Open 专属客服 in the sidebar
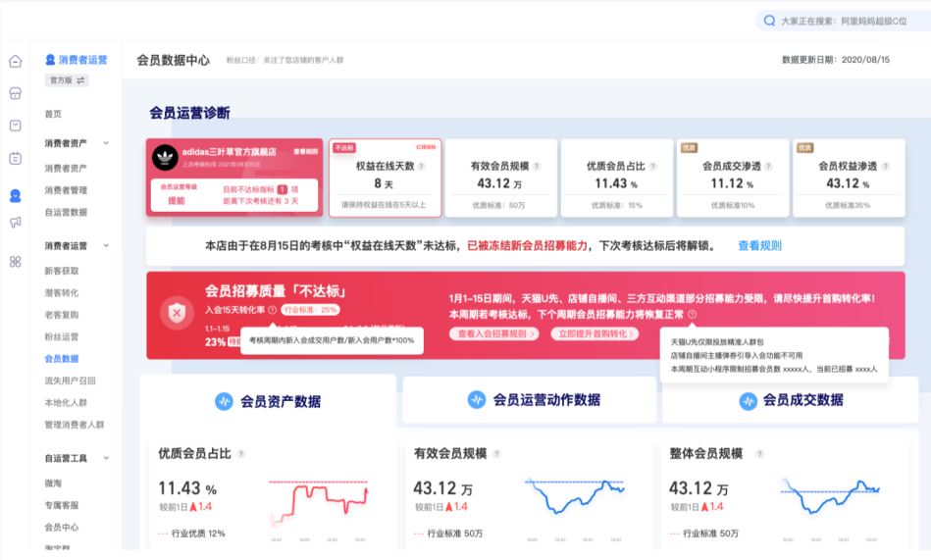931x560 pixels. point(62,505)
